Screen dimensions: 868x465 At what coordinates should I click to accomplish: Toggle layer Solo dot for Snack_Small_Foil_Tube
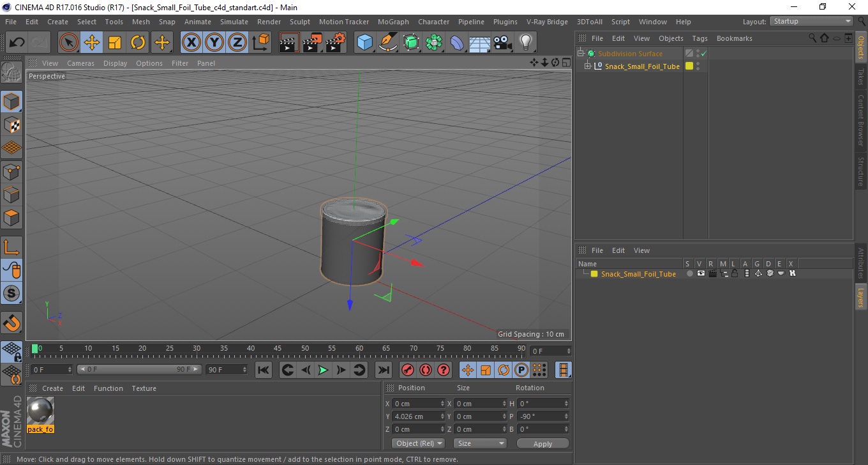689,273
